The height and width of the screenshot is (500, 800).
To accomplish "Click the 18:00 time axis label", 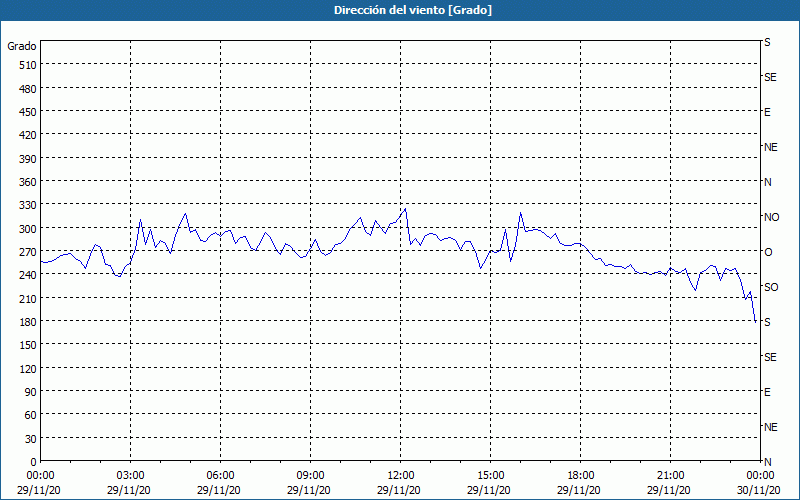I will coord(580,476).
